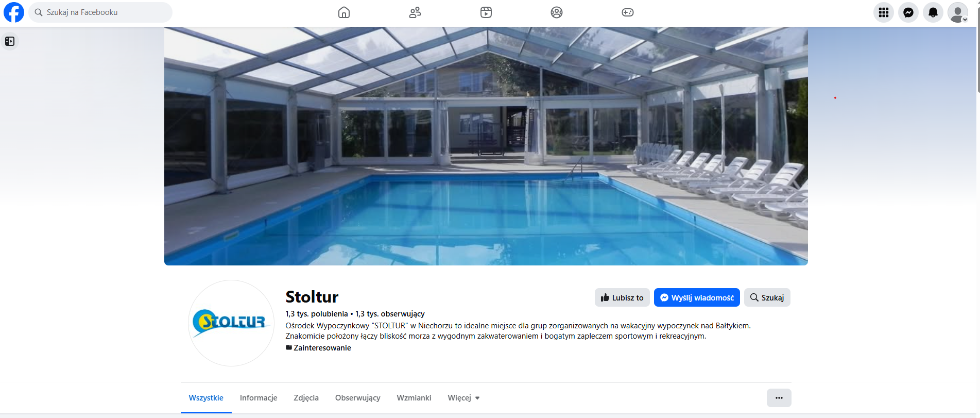The image size is (980, 418).
Task: Click the 'Wyślij wiadomość' button
Action: [697, 297]
